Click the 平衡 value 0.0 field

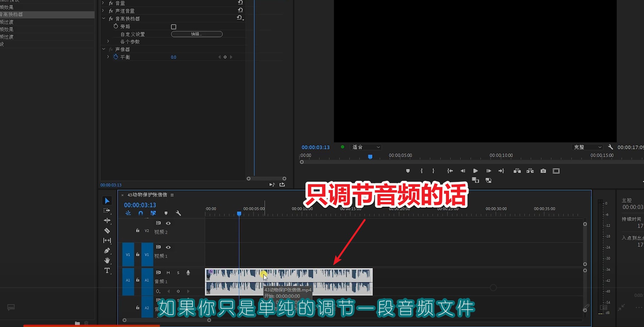pos(173,57)
